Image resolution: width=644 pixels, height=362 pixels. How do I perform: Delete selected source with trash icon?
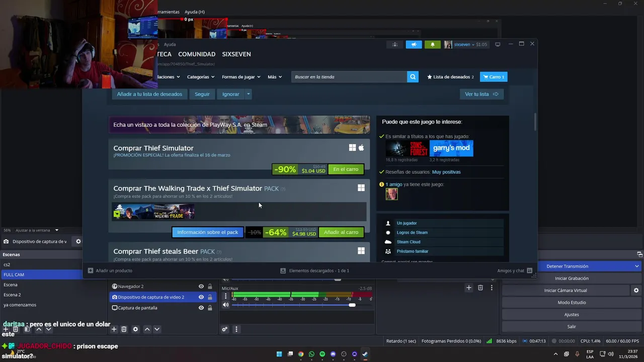[x=124, y=329]
